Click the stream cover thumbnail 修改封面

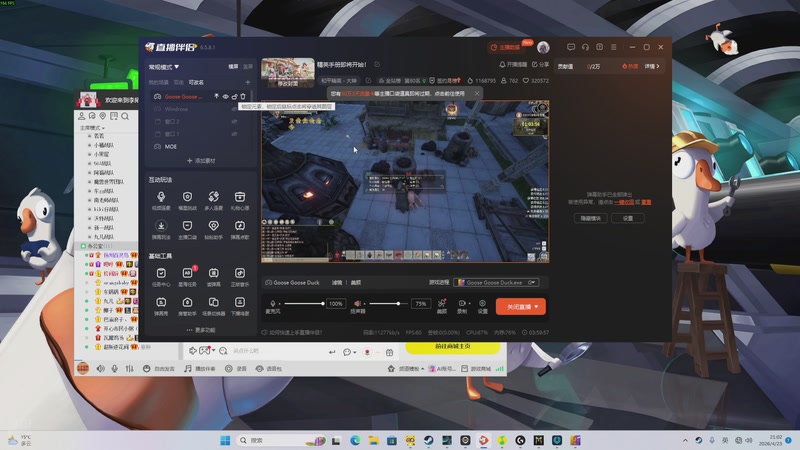[x=288, y=73]
